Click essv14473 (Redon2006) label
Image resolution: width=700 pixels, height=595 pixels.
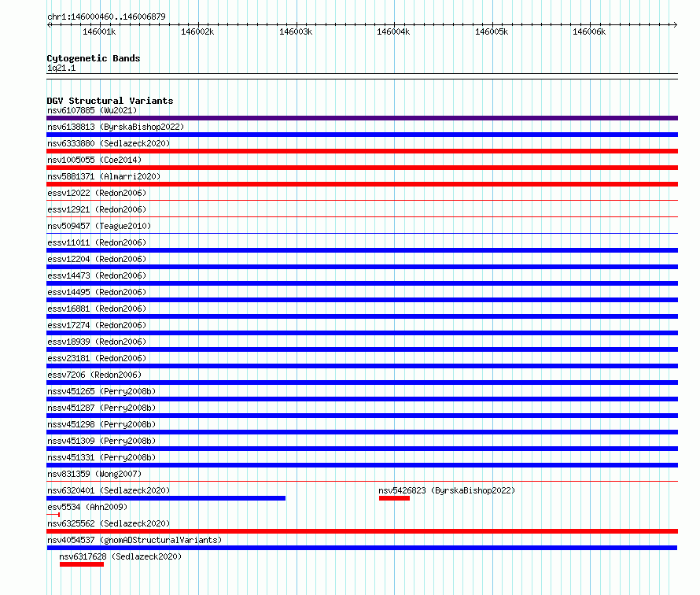[x=97, y=275]
